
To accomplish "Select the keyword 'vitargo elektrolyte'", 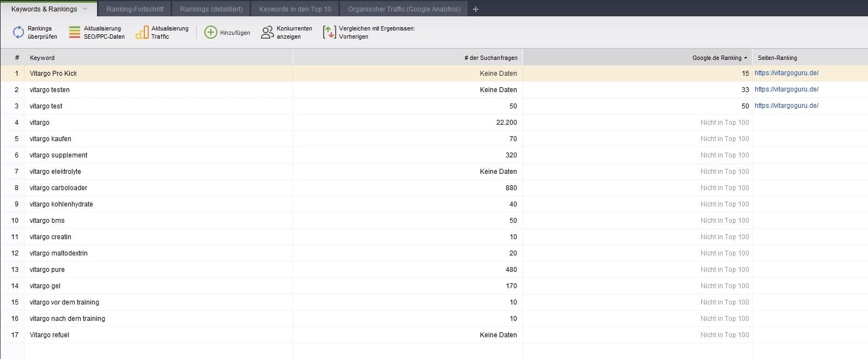I will (55, 172).
